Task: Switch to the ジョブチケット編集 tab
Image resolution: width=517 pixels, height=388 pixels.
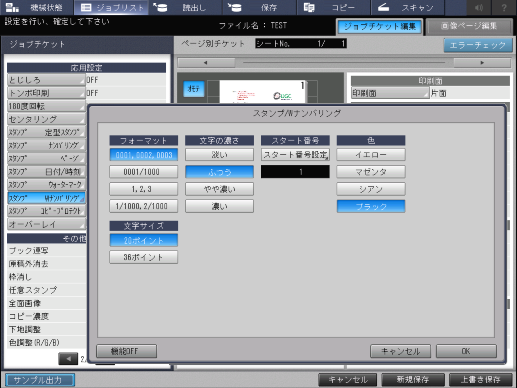Action: pyautogui.click(x=380, y=27)
